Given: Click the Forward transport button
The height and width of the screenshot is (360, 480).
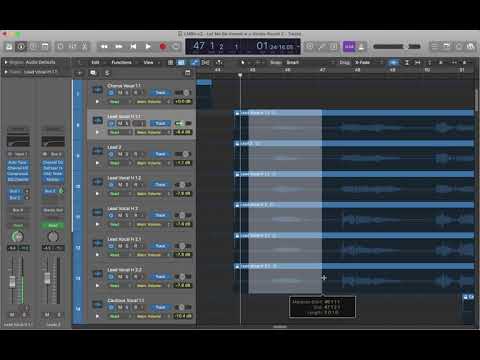Looking at the screenshot, I should 119,47.
